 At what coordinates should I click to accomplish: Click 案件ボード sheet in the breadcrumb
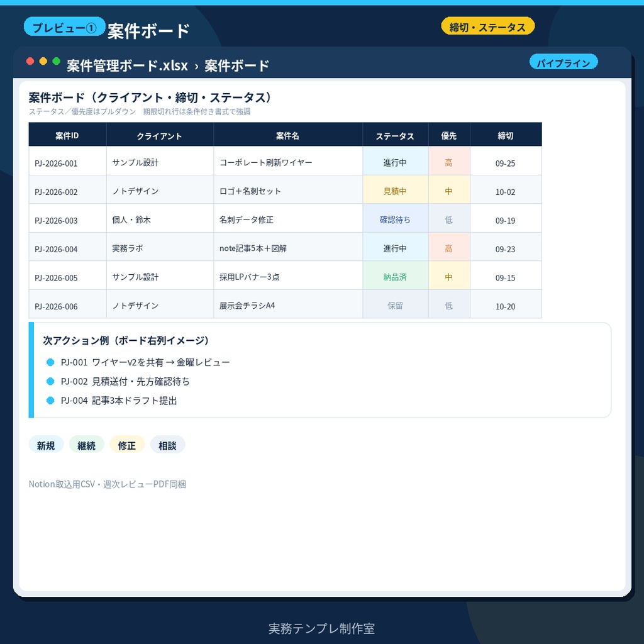pyautogui.click(x=236, y=65)
